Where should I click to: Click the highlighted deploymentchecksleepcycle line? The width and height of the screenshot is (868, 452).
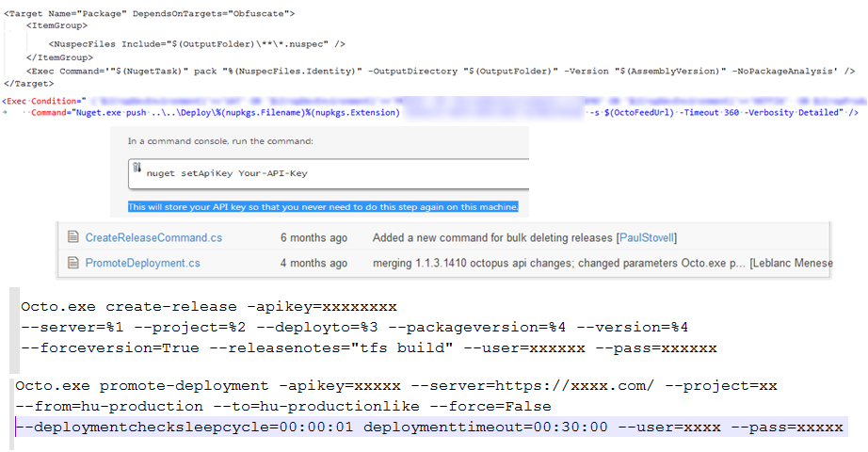pyautogui.click(x=428, y=428)
